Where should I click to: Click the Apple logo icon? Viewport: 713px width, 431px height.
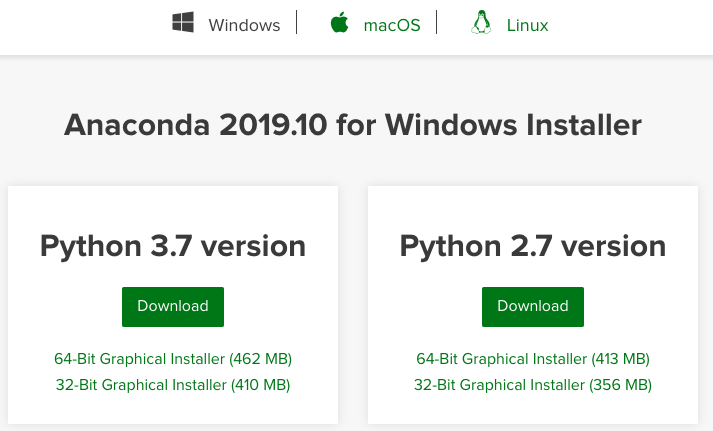click(339, 22)
